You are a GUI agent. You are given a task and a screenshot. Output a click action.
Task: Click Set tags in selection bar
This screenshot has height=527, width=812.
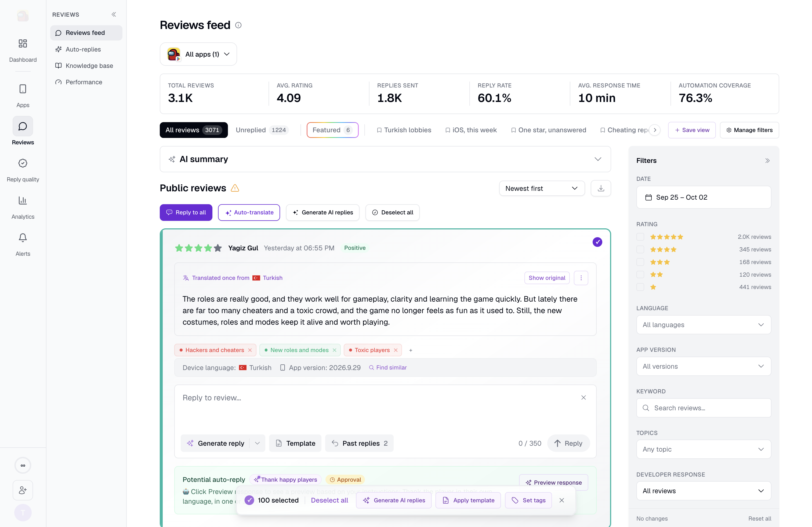pyautogui.click(x=528, y=500)
